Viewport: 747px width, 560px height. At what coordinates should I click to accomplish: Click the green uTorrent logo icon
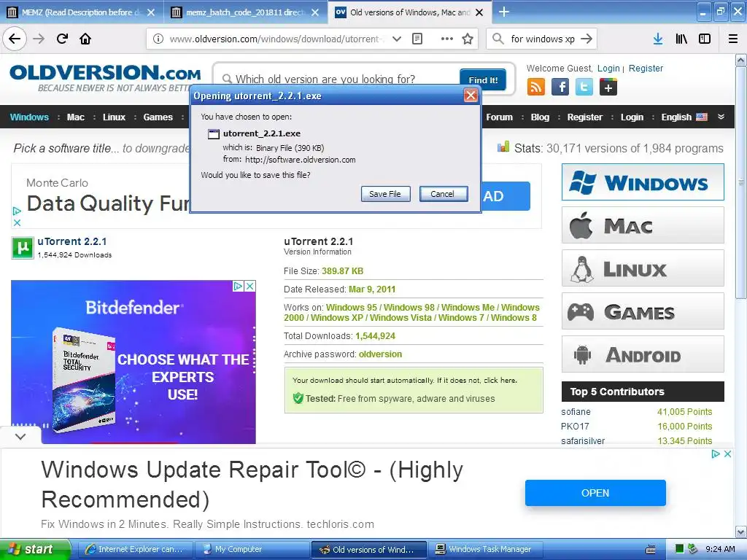coord(23,248)
